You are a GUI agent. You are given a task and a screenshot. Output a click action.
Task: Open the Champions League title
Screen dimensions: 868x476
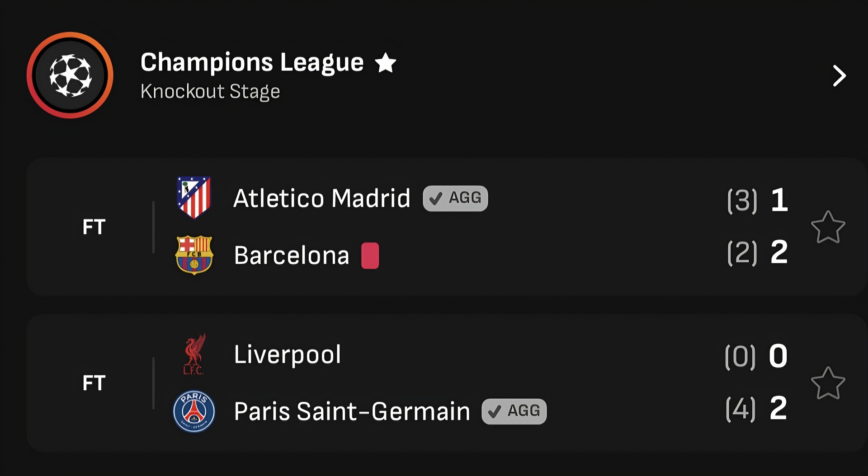[252, 62]
